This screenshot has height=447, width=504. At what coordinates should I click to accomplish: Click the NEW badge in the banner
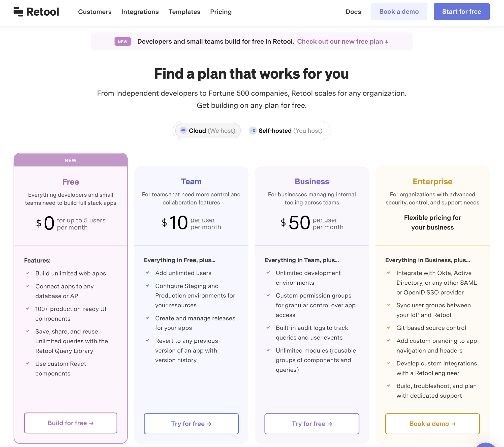pyautogui.click(x=122, y=42)
